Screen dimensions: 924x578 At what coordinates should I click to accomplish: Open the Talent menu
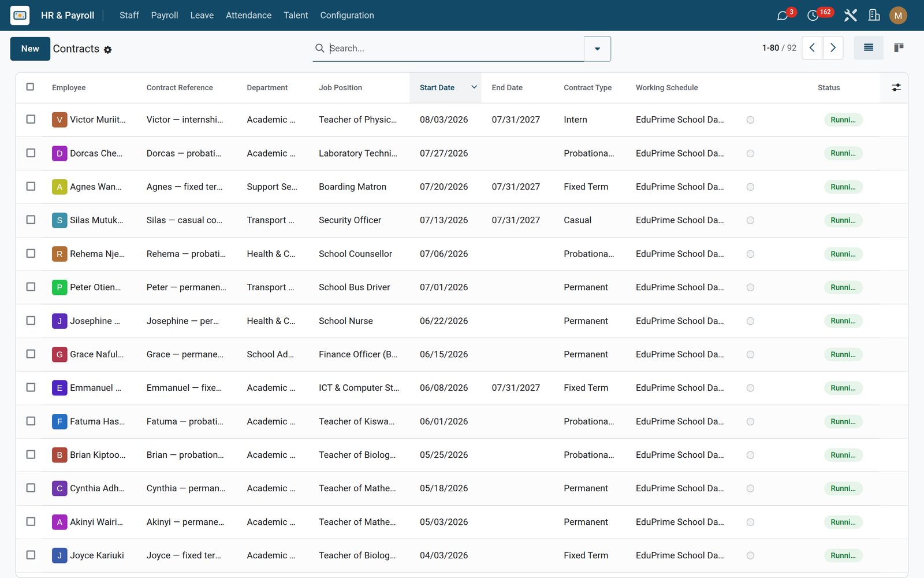click(x=296, y=15)
